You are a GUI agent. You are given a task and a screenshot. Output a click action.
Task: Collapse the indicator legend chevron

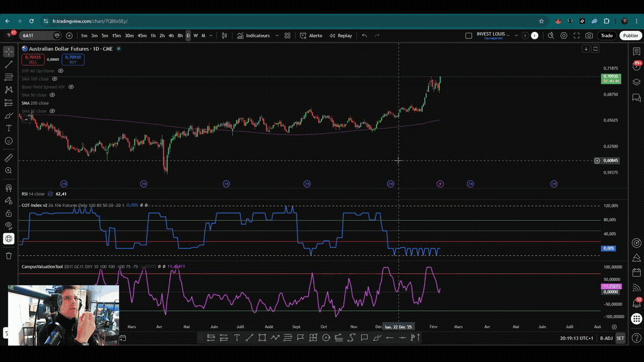click(x=26, y=119)
